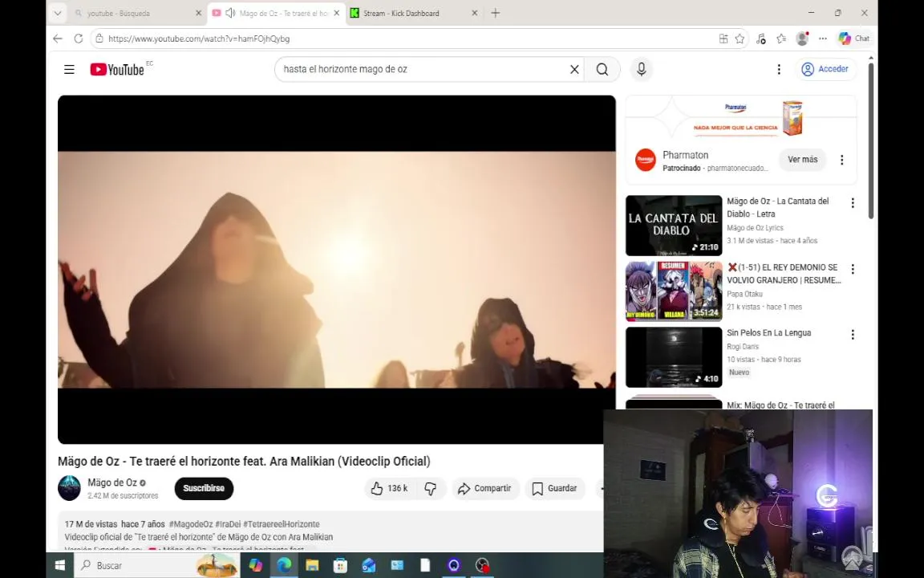
Task: Open more options for El Rey Demonio video
Action: (852, 269)
